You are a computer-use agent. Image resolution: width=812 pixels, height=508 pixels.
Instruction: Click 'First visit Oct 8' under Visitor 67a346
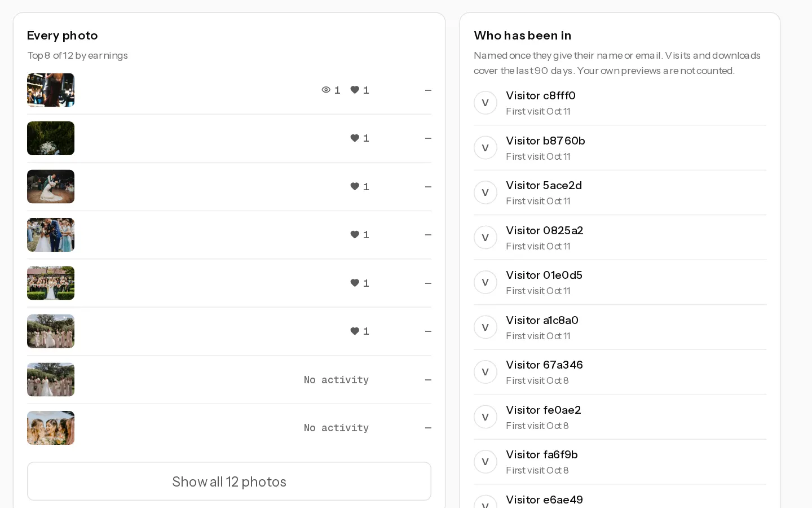[537, 380]
